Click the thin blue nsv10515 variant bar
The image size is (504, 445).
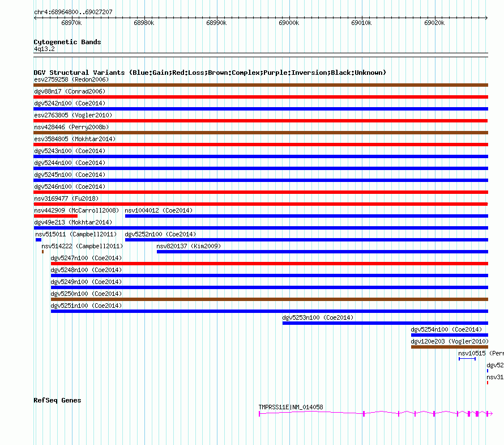[467, 359]
